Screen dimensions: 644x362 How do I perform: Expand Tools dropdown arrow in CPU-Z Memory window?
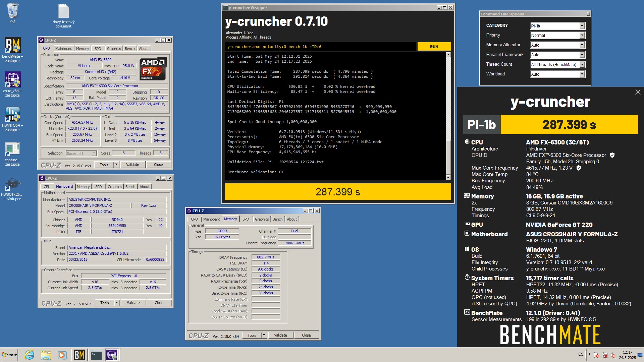pos(264,335)
